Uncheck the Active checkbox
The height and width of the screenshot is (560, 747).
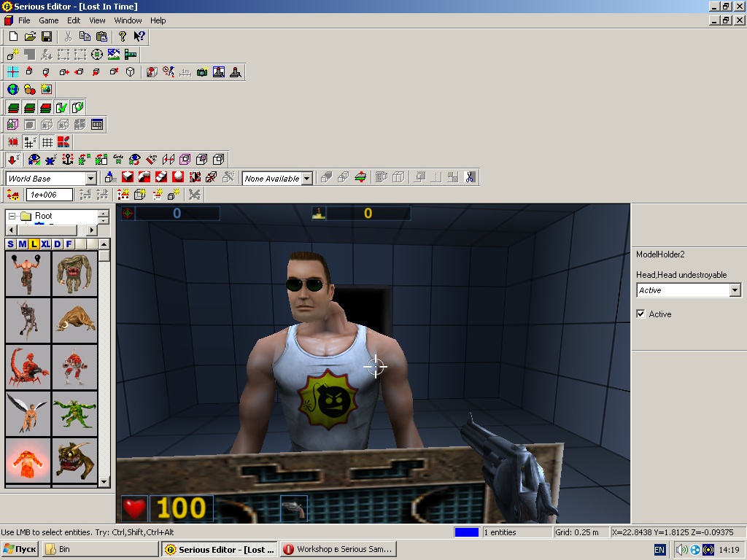coord(640,314)
